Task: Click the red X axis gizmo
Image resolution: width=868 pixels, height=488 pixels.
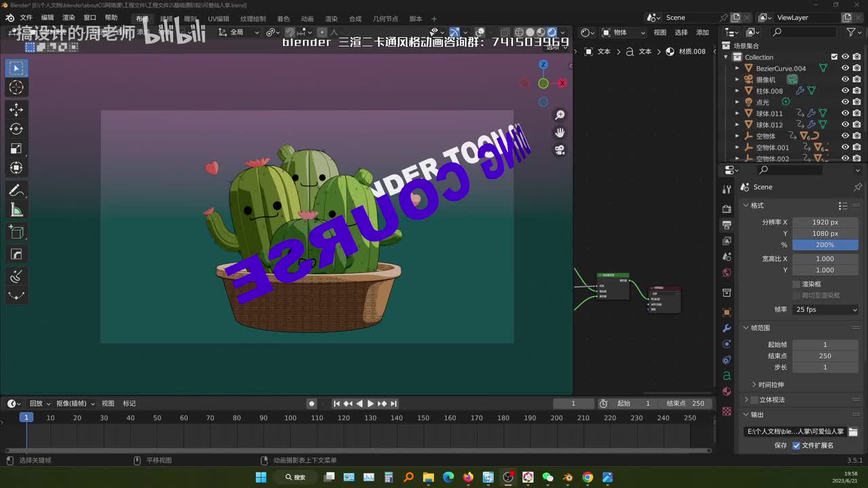Action: click(562, 83)
